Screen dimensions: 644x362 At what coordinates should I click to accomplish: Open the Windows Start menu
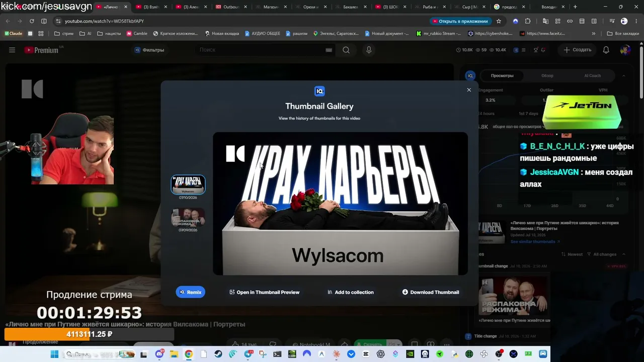tap(54, 354)
